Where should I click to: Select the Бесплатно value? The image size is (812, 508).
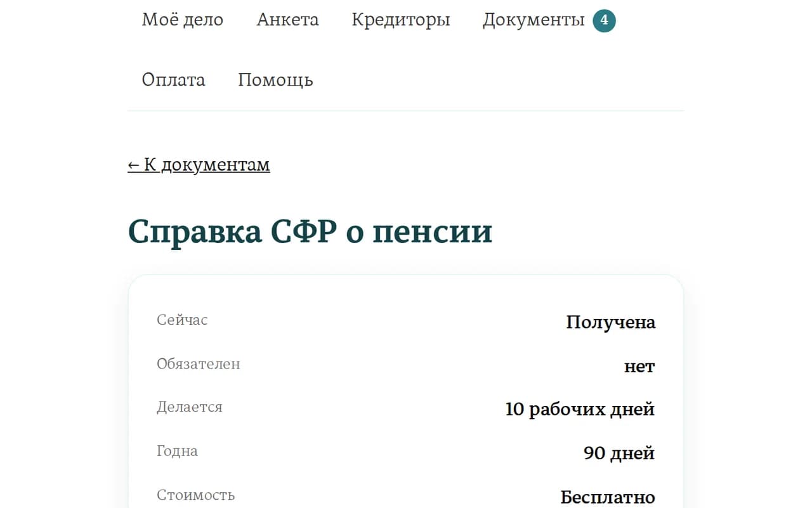608,497
